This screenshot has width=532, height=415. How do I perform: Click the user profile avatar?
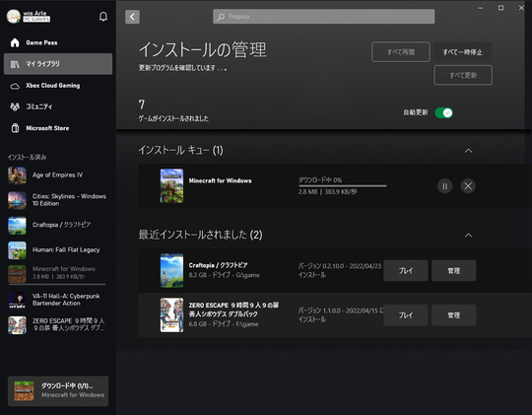pos(14,17)
